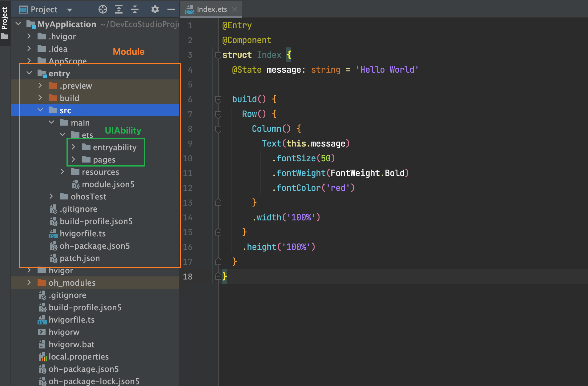
Task: Collapse the MyApplication root node
Action: click(x=18, y=24)
